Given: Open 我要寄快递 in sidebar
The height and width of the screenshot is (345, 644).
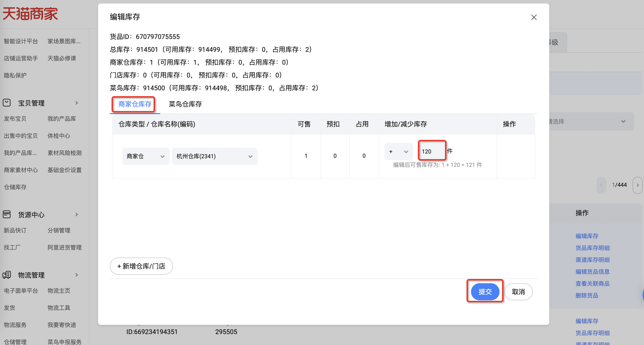Looking at the screenshot, I should [62, 325].
